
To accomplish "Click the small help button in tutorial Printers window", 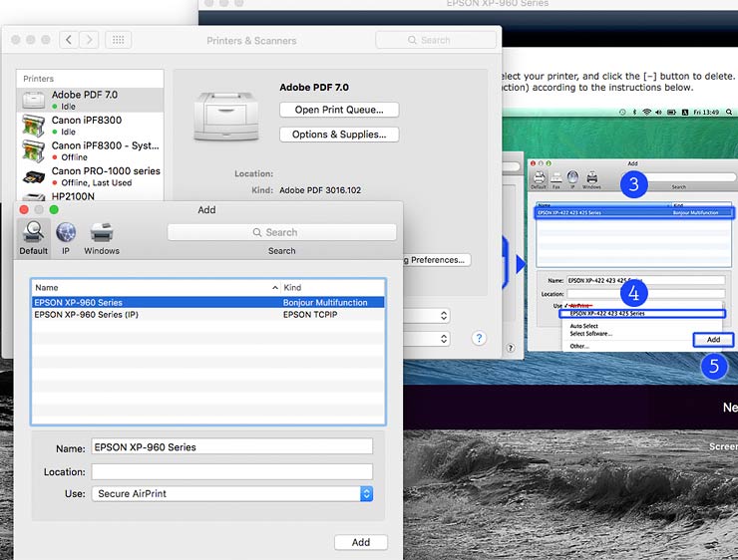I will (x=511, y=348).
